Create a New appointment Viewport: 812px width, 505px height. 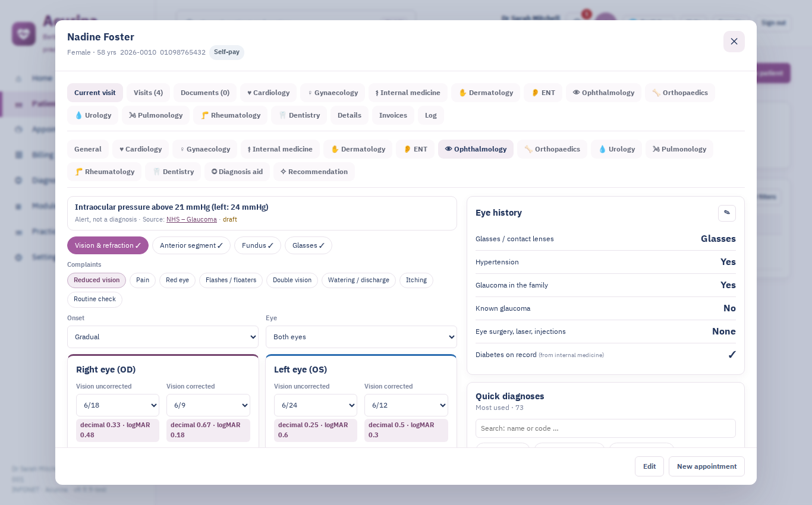pyautogui.click(x=707, y=466)
